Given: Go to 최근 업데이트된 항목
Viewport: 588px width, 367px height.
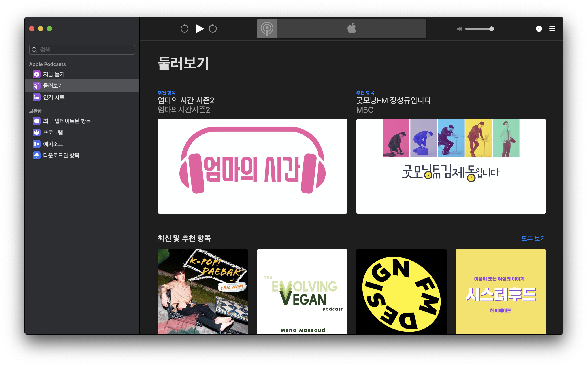Looking at the screenshot, I should 67,121.
